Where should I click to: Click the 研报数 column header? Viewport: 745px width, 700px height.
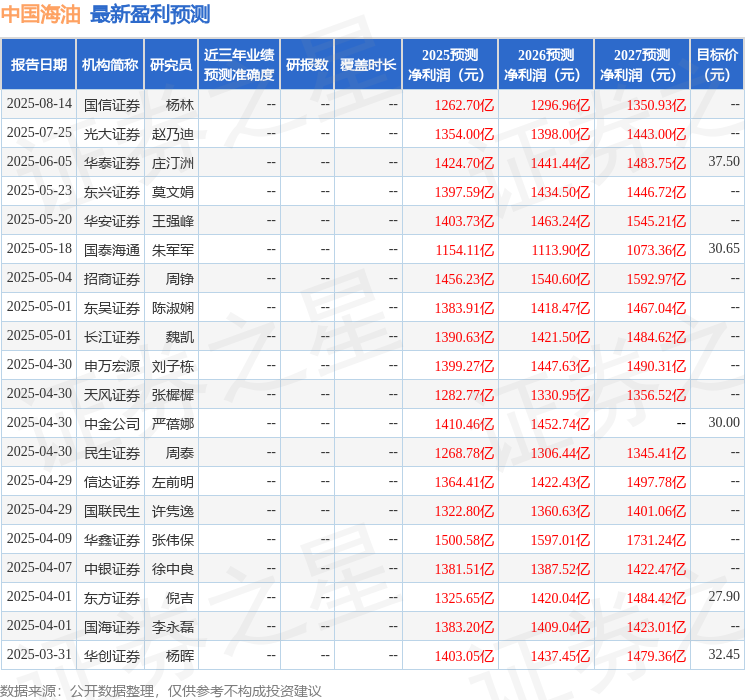click(x=307, y=65)
